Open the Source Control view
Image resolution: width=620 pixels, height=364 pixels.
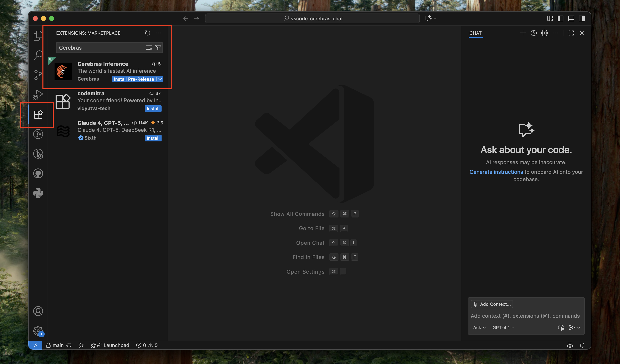click(x=38, y=75)
